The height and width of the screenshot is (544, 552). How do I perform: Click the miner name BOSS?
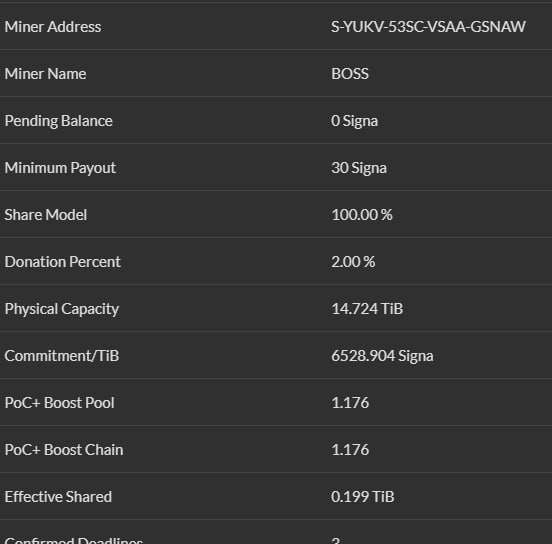click(350, 74)
